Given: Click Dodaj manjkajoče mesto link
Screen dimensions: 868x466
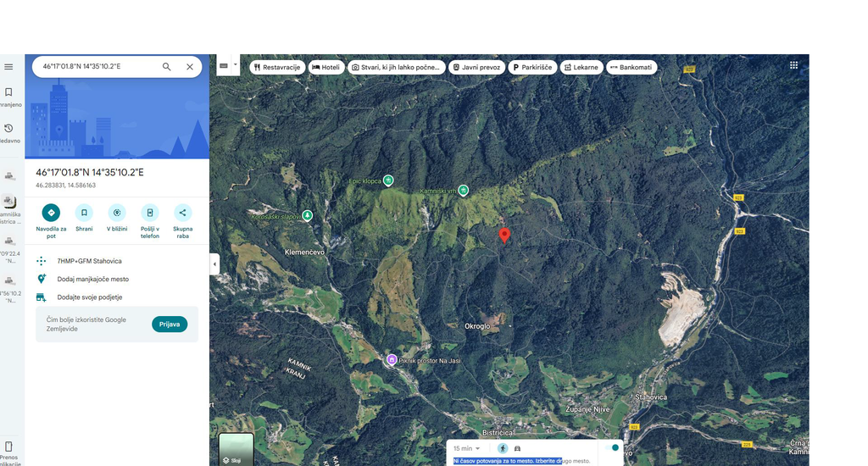Looking at the screenshot, I should (93, 279).
